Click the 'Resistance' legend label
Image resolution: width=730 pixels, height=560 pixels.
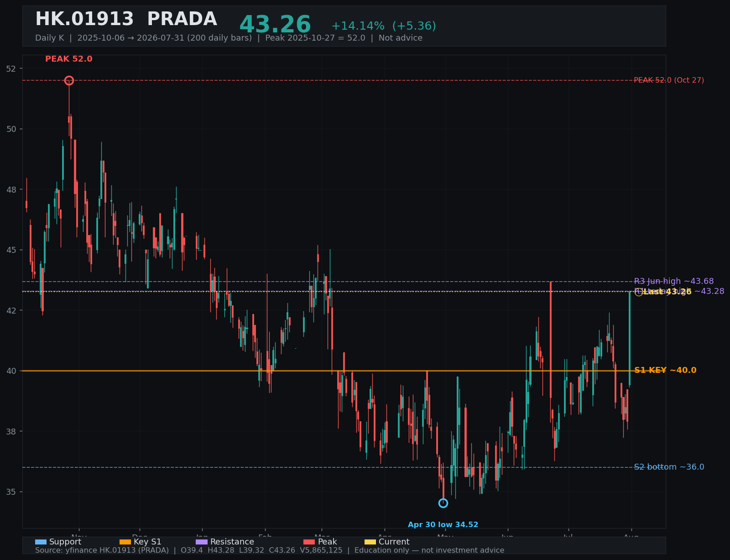[232, 542]
